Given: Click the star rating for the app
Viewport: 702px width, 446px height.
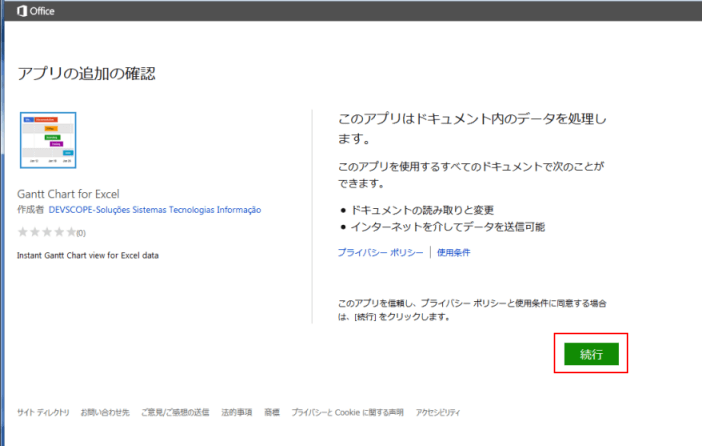Looking at the screenshot, I should point(47,232).
